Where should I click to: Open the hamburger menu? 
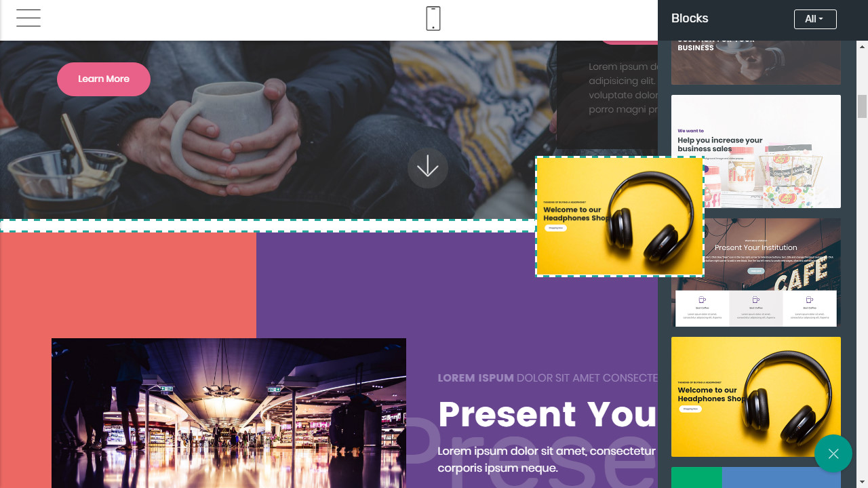[28, 18]
